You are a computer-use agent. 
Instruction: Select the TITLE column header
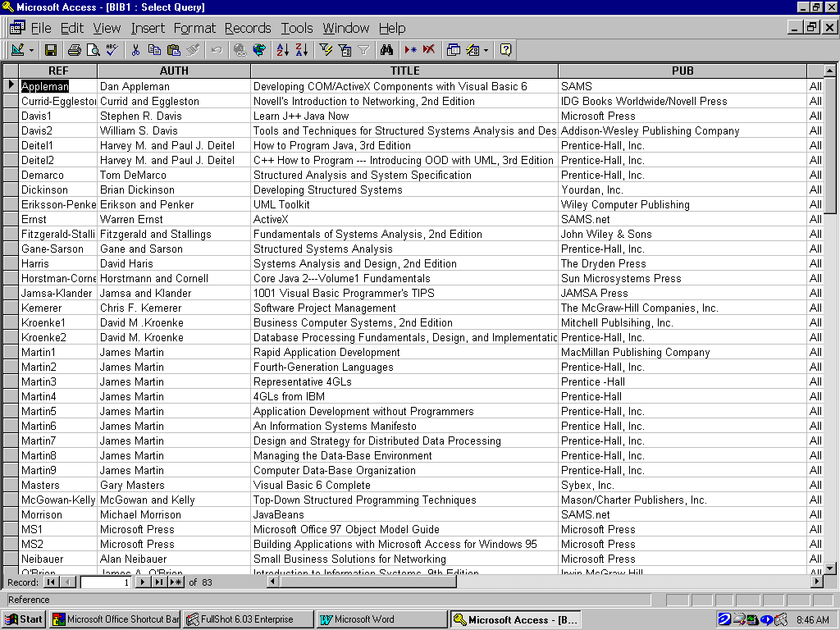coord(404,71)
